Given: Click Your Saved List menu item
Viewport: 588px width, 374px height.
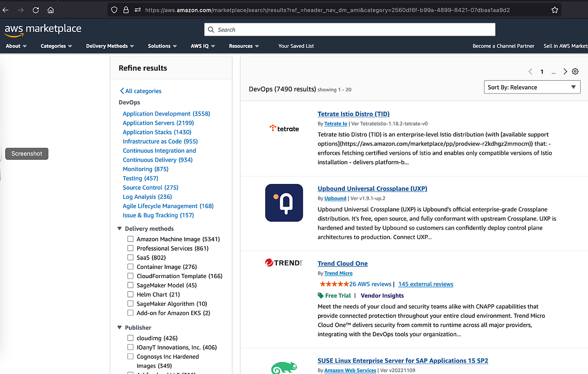Looking at the screenshot, I should click(x=296, y=46).
